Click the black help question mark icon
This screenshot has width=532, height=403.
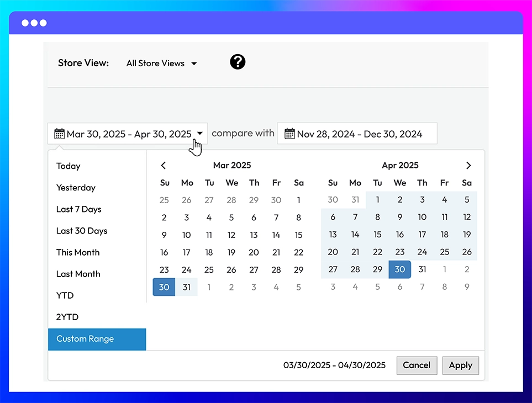(x=238, y=62)
